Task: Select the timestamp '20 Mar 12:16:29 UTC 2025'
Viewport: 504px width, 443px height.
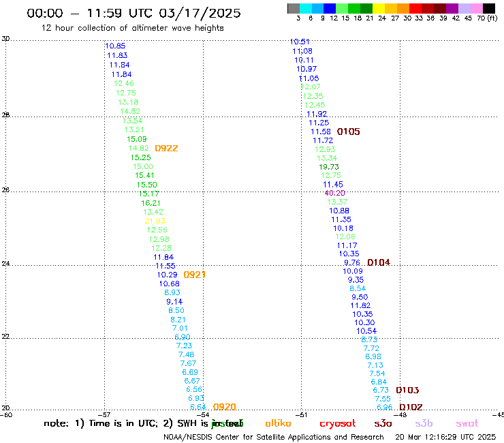Action: [445, 438]
